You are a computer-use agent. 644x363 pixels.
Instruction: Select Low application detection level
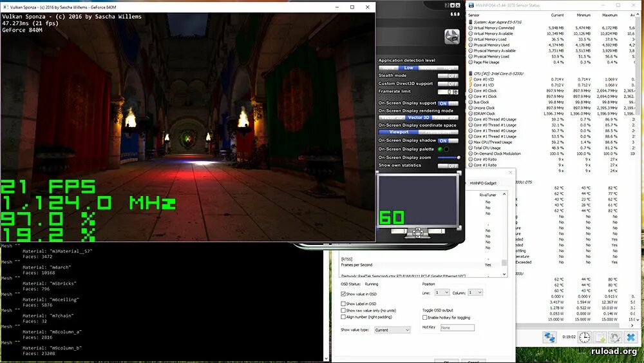click(408, 68)
